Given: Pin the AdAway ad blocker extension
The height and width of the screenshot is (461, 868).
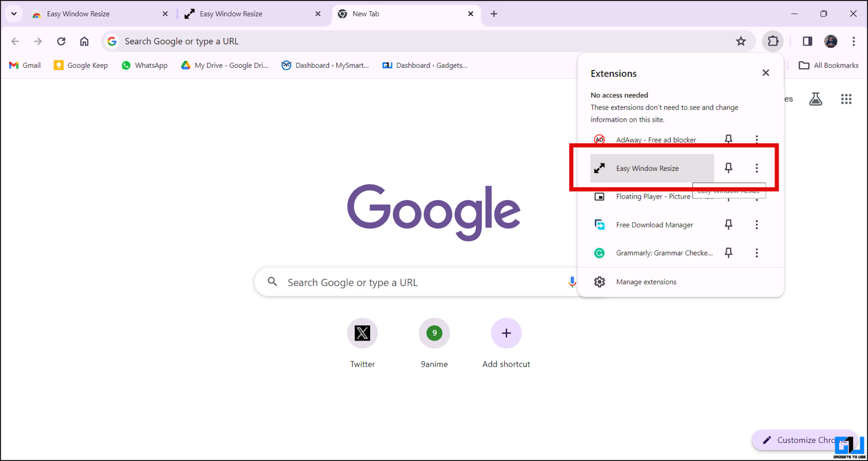Looking at the screenshot, I should tap(728, 139).
